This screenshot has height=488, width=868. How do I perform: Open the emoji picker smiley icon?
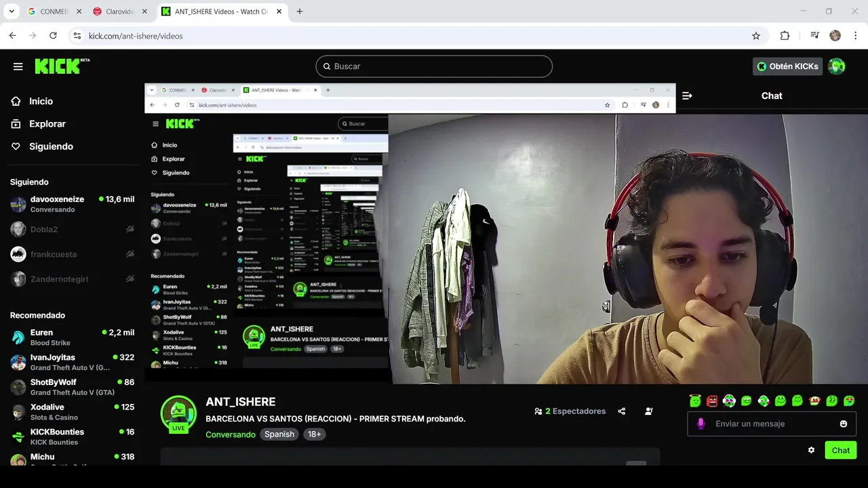coord(844,424)
